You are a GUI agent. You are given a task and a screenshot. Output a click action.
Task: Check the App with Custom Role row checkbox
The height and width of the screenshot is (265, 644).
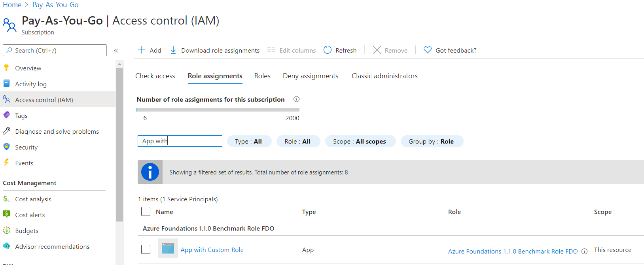(146, 250)
